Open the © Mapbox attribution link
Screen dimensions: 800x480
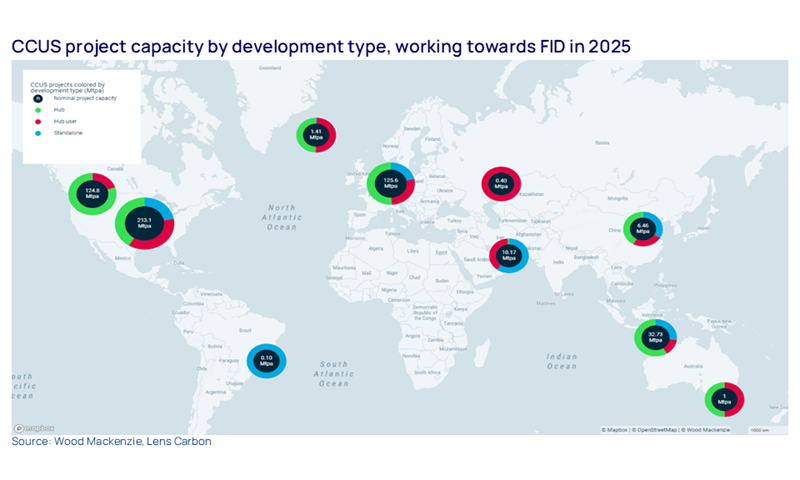(x=615, y=430)
